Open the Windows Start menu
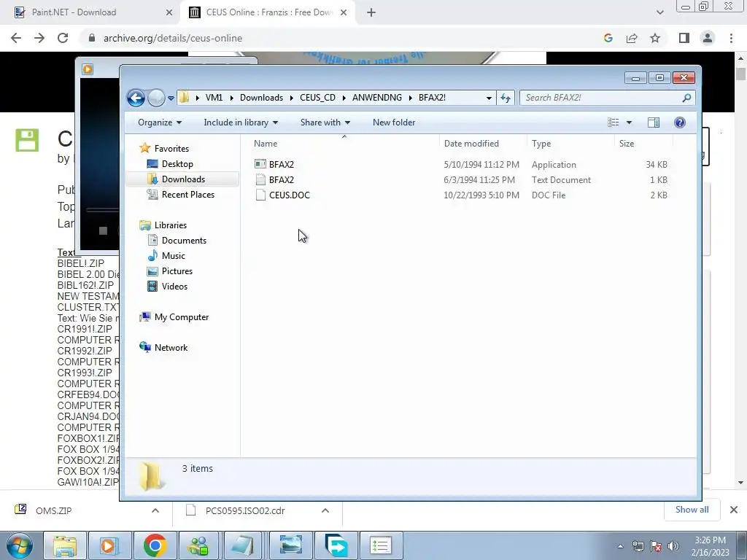This screenshot has width=747, height=560. tap(20, 545)
